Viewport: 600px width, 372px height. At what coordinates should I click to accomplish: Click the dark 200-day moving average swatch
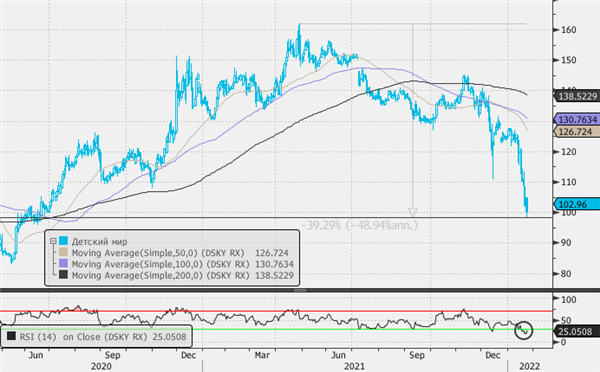pyautogui.click(x=64, y=275)
